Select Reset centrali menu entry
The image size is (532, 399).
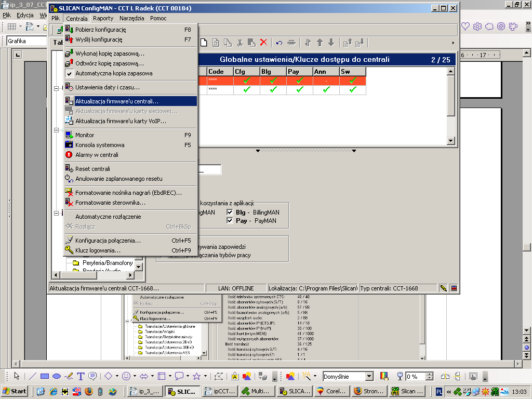click(x=130, y=169)
